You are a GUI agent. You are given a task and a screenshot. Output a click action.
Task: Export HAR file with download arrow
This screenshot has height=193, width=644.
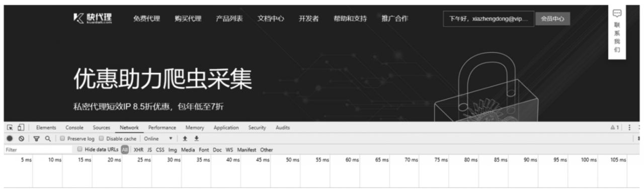197,138
